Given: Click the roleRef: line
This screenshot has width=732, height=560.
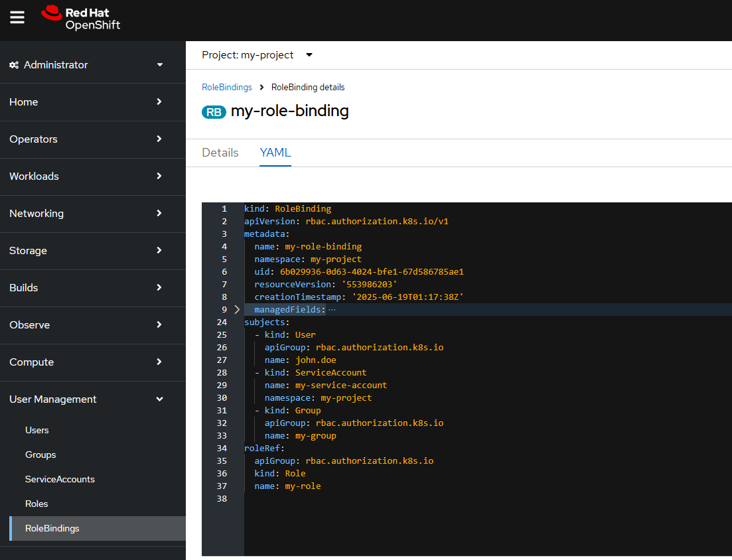Looking at the screenshot, I should coord(264,448).
